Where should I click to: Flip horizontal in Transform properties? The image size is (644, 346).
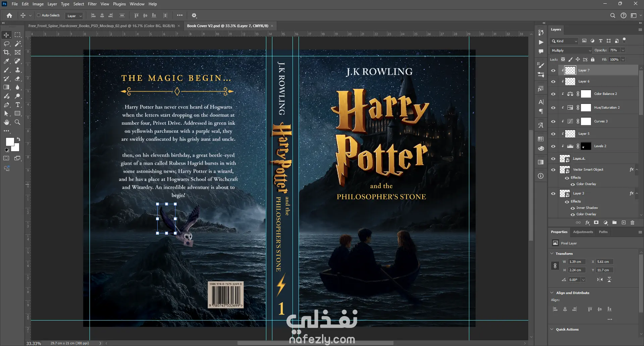click(600, 280)
